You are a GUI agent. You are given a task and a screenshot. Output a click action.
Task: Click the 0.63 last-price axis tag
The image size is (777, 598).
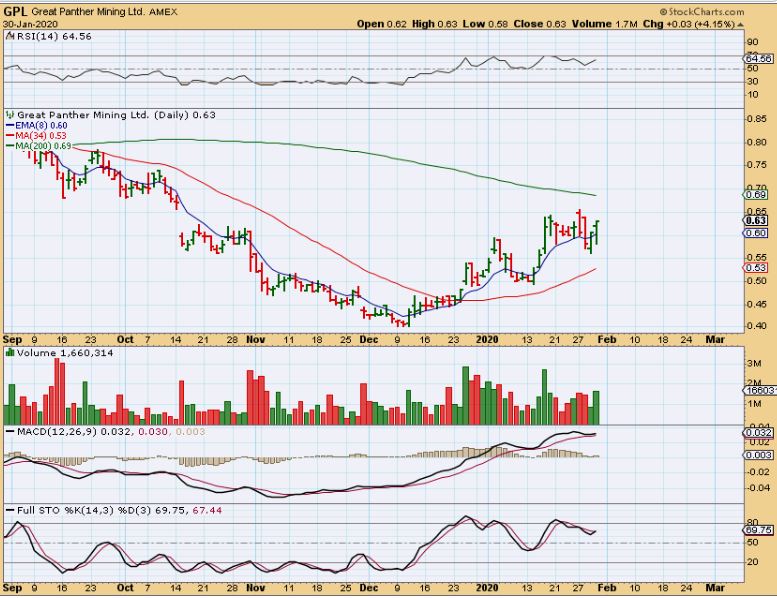click(x=756, y=220)
